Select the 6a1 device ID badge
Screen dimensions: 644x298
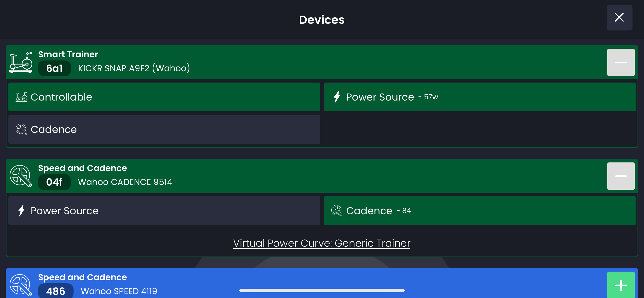[54, 68]
